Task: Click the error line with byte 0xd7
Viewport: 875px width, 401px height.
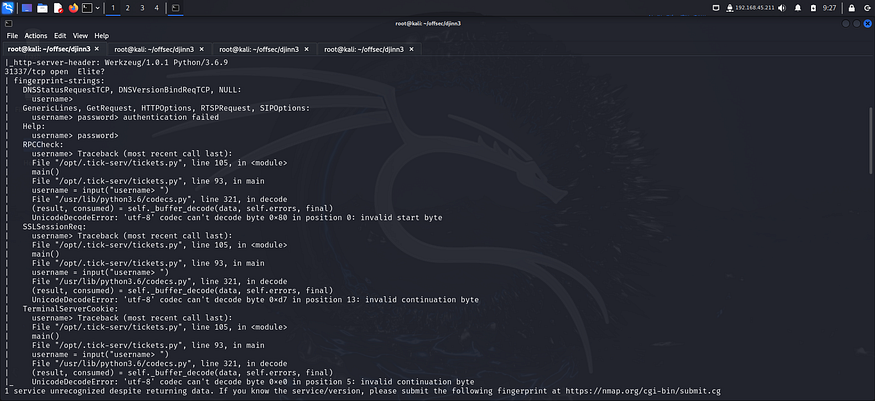Action: tap(255, 299)
